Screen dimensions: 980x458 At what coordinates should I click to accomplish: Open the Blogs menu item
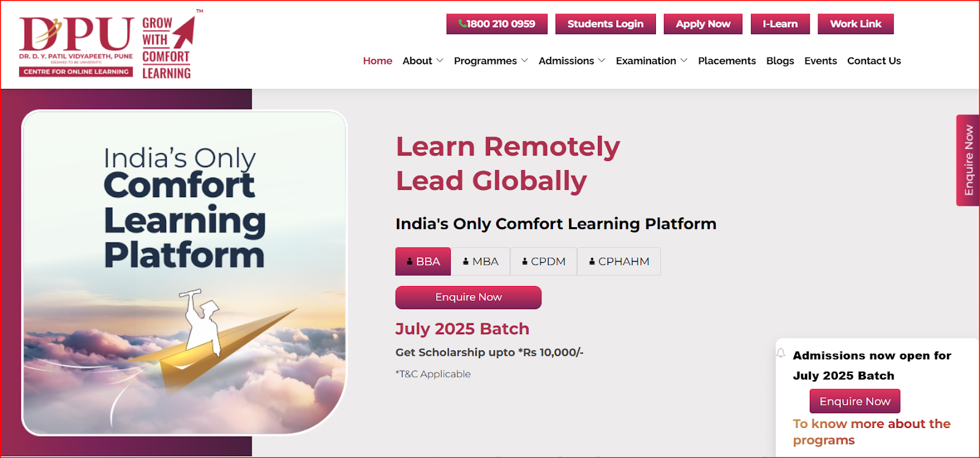pos(780,61)
